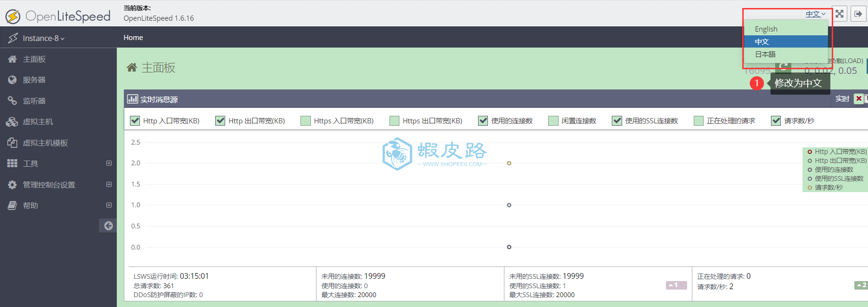Image resolution: width=868 pixels, height=307 pixels.
Task: Open 主面板 via its house icon in sidebar
Action: tap(12, 59)
